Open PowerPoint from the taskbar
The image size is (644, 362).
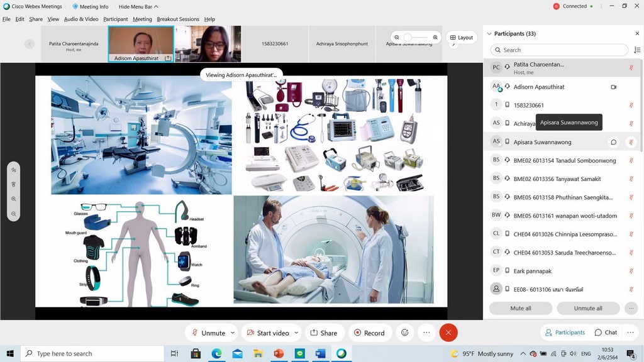(x=279, y=354)
